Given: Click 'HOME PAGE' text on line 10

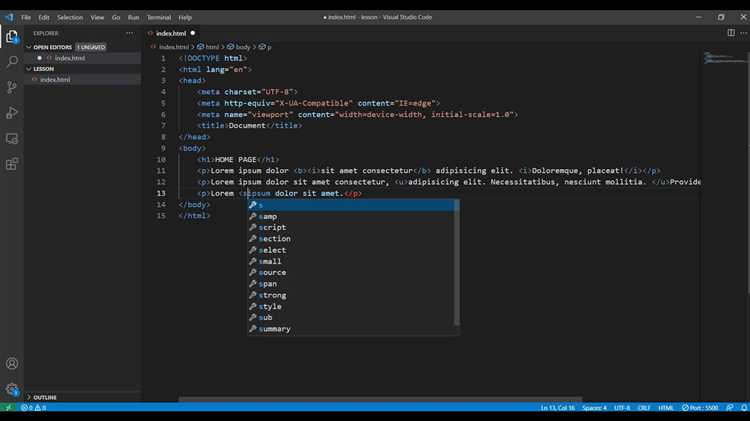Looking at the screenshot, I should (235, 159).
